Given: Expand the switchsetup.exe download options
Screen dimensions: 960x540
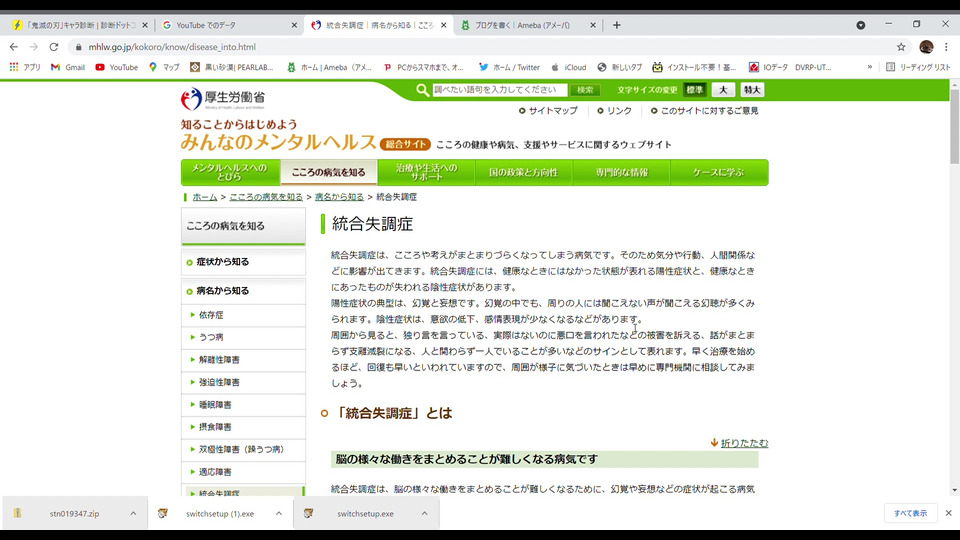Looking at the screenshot, I should [424, 514].
